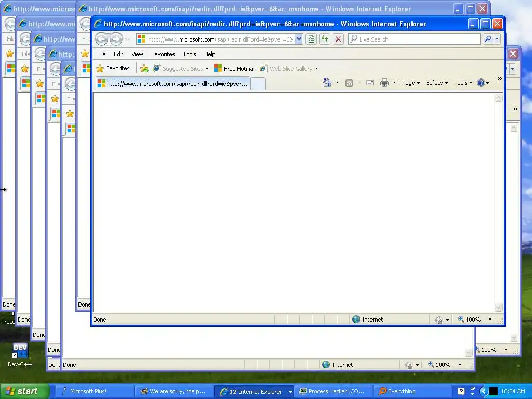Expand command bar overflow chevron
Image resolution: width=532 pixels, height=399 pixels.
pyautogui.click(x=499, y=79)
